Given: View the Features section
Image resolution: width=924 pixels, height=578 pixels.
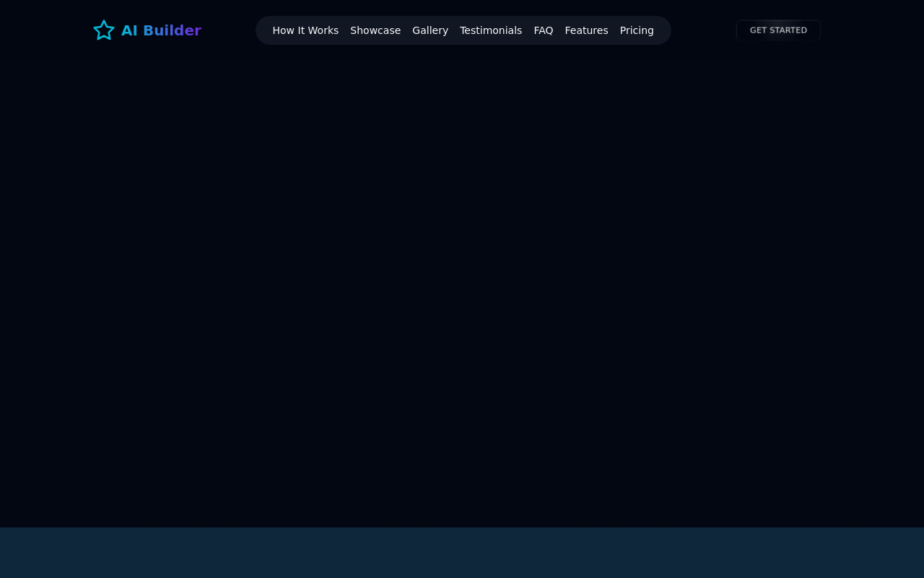Looking at the screenshot, I should click(x=586, y=30).
